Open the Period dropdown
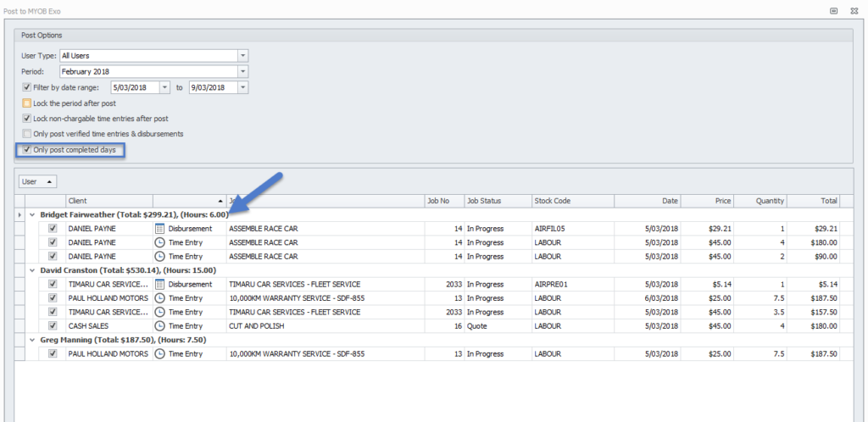The image size is (868, 422). [x=242, y=71]
